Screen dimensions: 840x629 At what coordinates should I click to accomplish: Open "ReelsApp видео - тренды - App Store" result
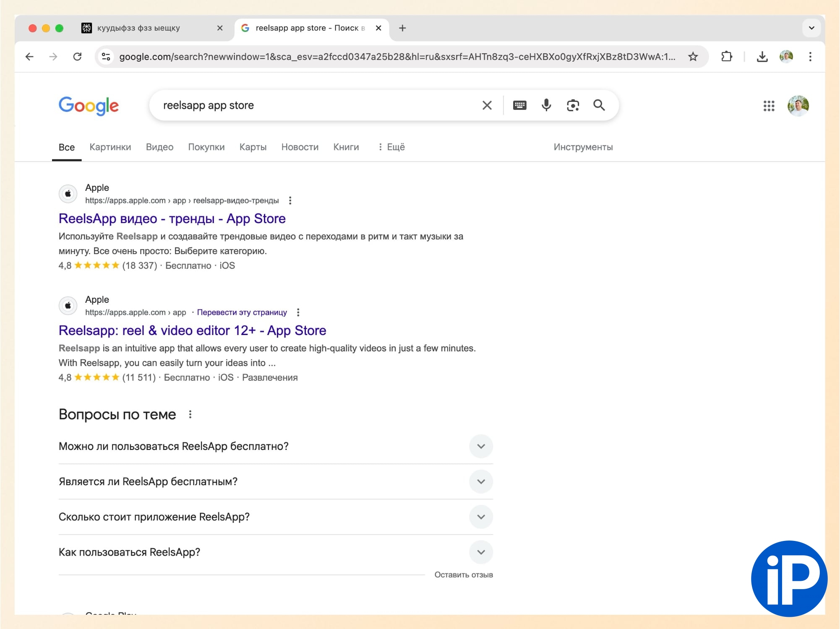pos(172,218)
